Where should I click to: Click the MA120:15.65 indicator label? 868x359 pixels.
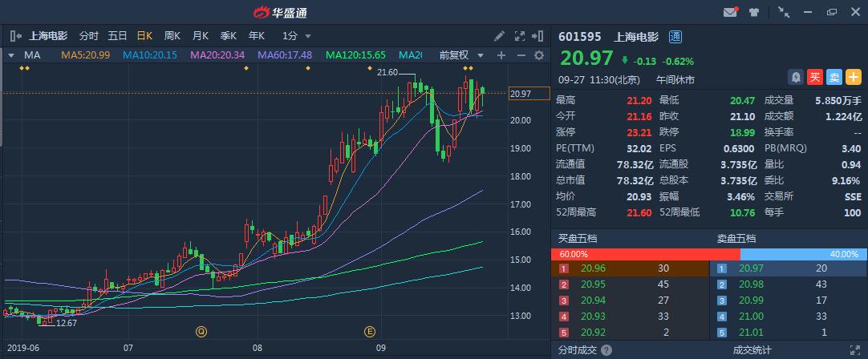[355, 55]
